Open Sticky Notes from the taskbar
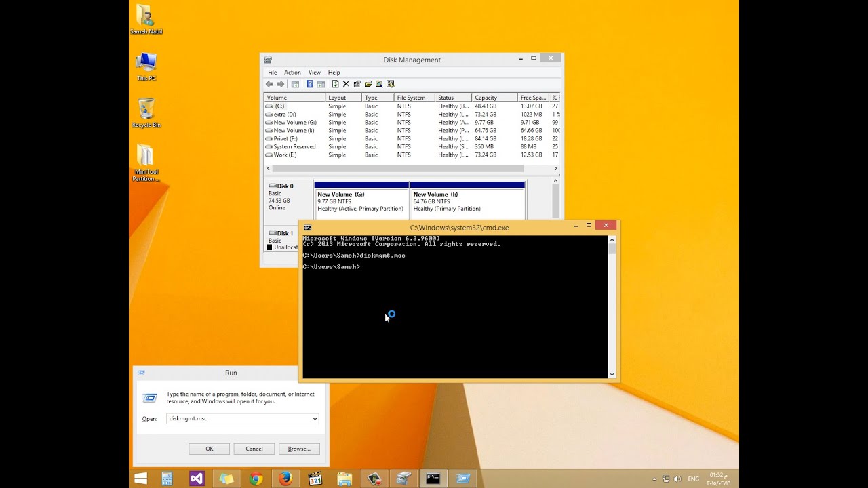Image resolution: width=868 pixels, height=488 pixels. click(226, 479)
